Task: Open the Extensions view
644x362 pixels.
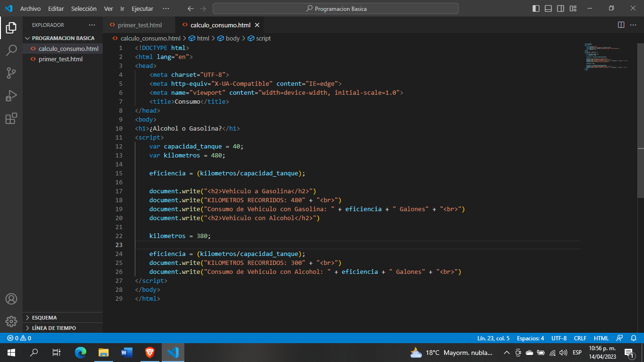Action: [11, 118]
